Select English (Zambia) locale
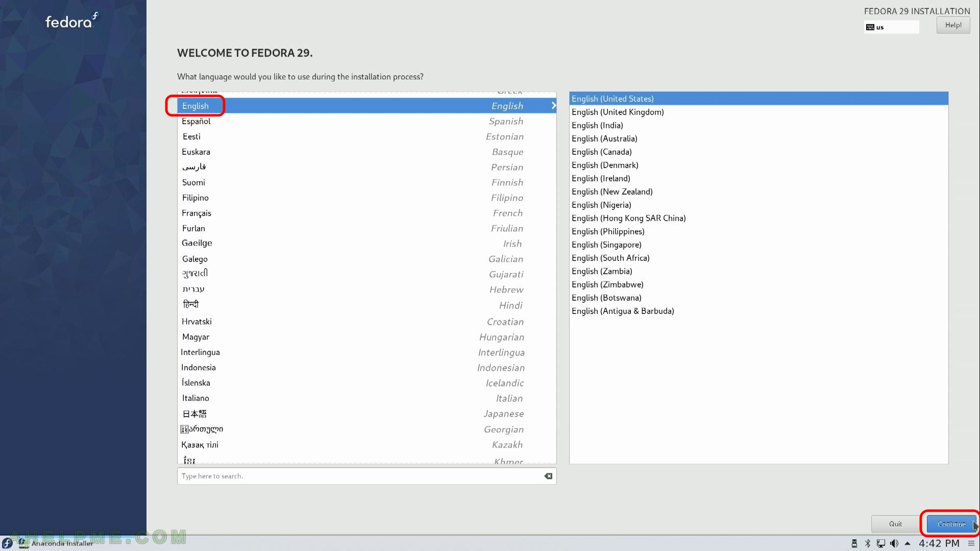Image resolution: width=980 pixels, height=551 pixels. (x=758, y=271)
